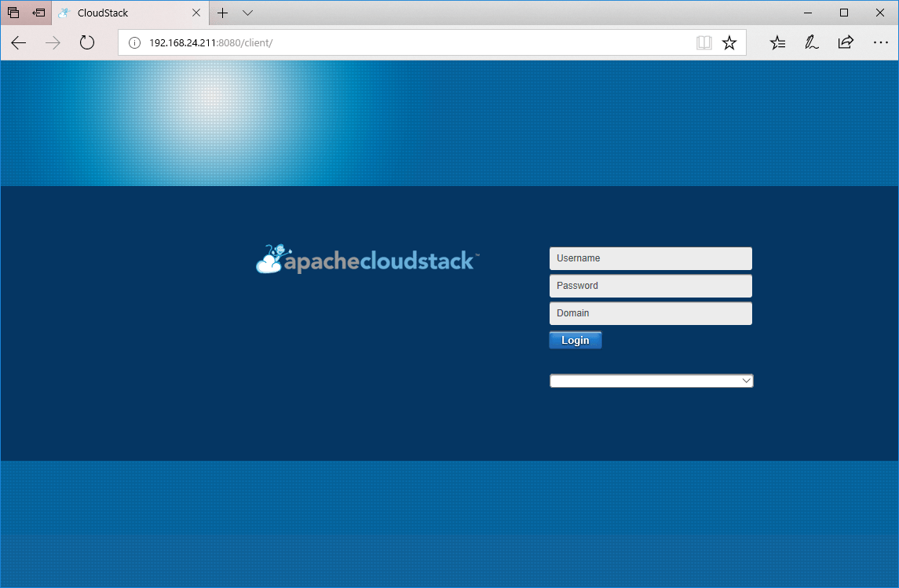The image size is (899, 588).
Task: Click the browser forward navigation arrow
Action: [52, 42]
